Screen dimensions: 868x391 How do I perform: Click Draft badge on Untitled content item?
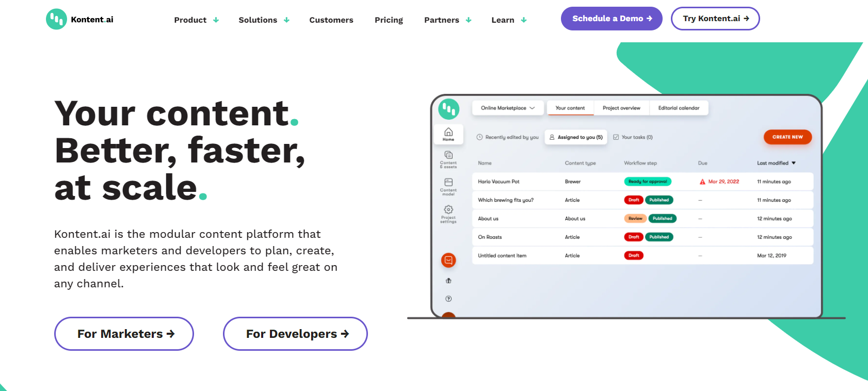click(634, 256)
